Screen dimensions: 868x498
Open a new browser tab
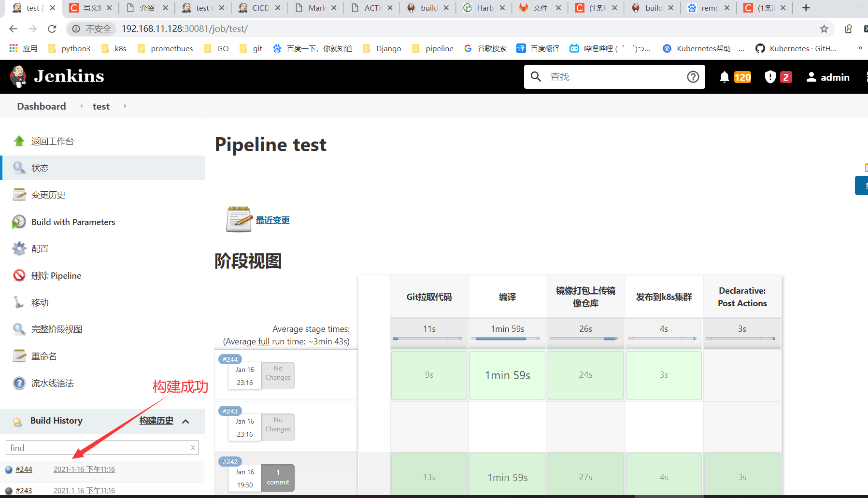[806, 8]
